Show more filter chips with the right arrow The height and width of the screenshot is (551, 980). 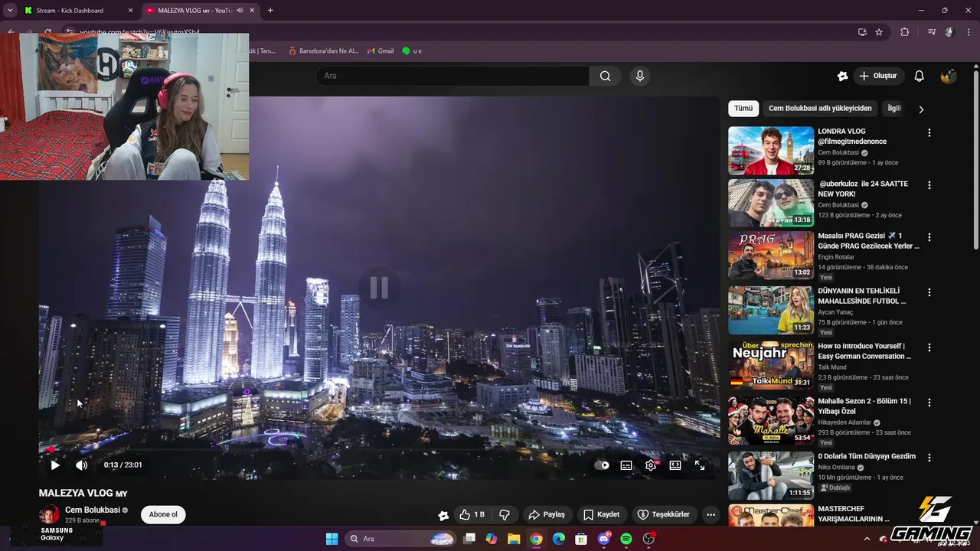click(921, 109)
